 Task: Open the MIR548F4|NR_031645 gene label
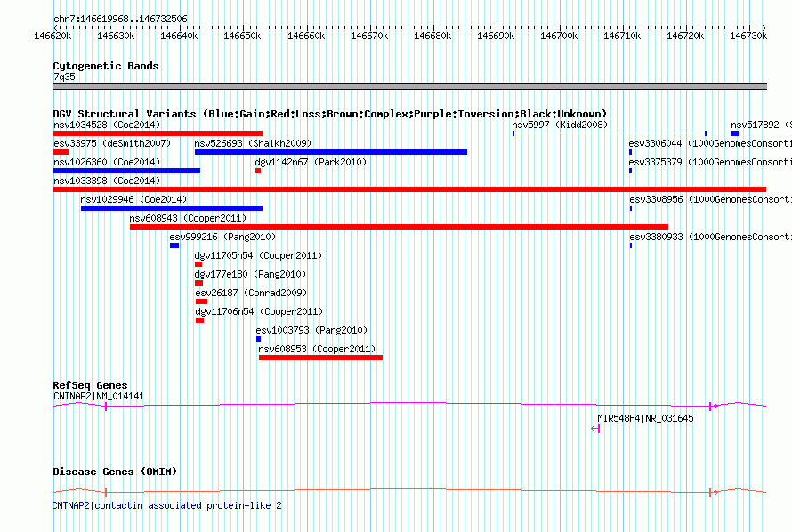(x=645, y=418)
